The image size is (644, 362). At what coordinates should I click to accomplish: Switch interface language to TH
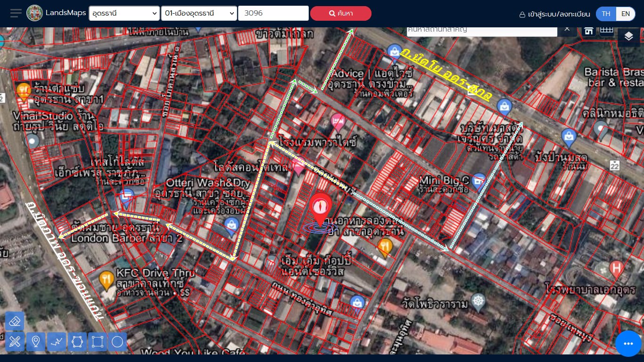pos(606,14)
